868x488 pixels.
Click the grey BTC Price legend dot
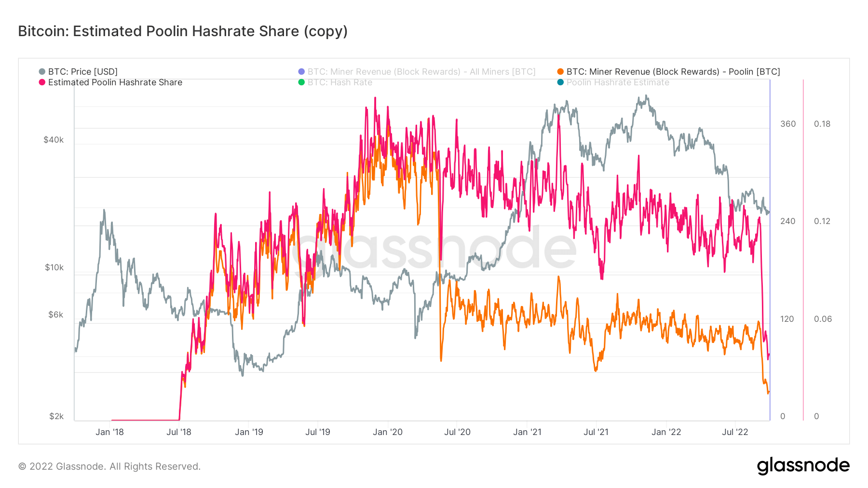pos(42,72)
